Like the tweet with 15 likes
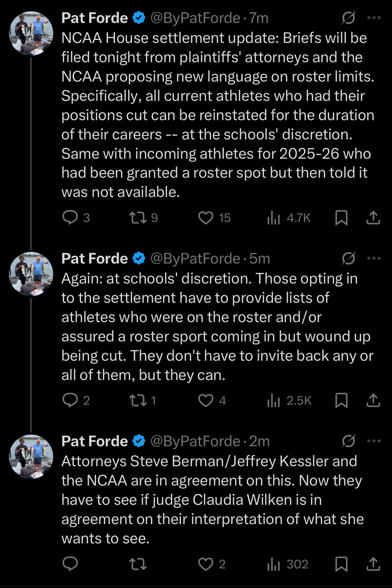392x588 pixels. pyautogui.click(x=214, y=218)
